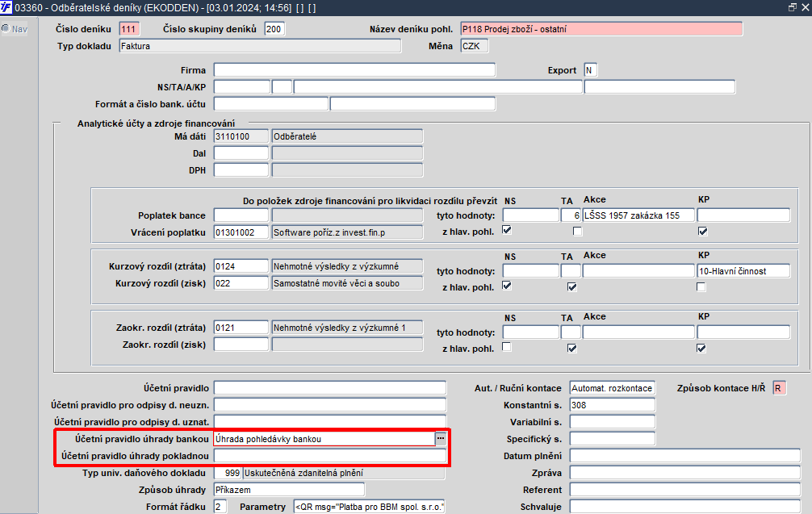Click the app logo icon in title bar
The image size is (812, 514).
coord(6,7)
